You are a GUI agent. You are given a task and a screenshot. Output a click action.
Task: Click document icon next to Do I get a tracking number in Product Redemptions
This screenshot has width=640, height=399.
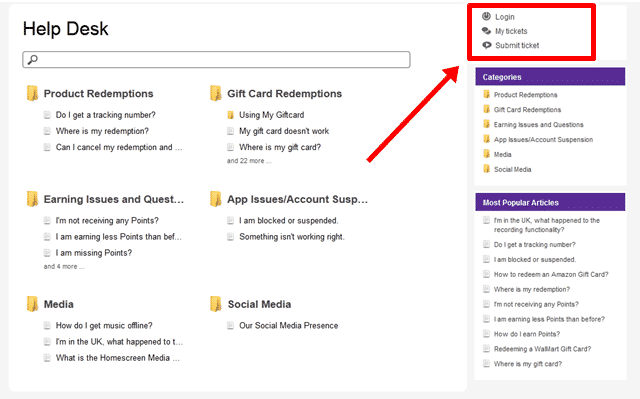[x=47, y=115]
